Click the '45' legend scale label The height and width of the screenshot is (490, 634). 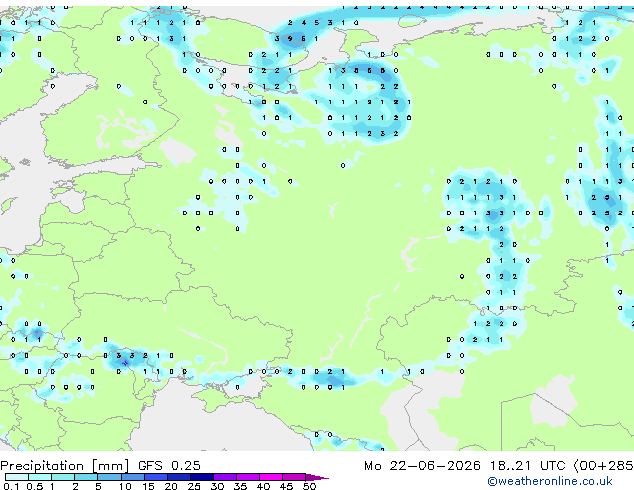(287, 486)
